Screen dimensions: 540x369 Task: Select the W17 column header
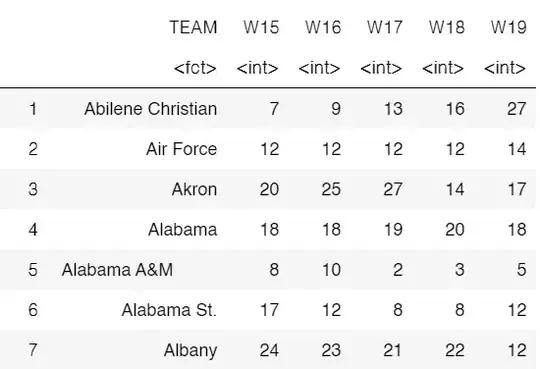(x=385, y=27)
